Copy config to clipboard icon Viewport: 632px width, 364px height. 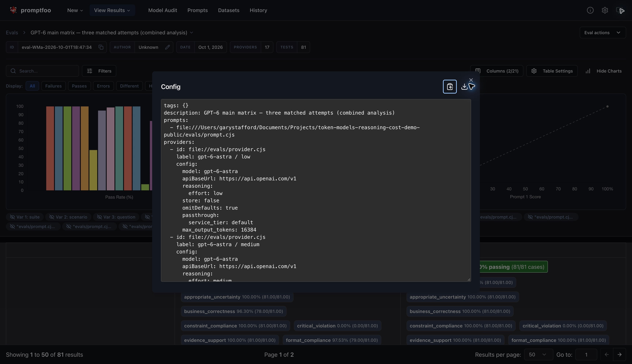point(450,86)
